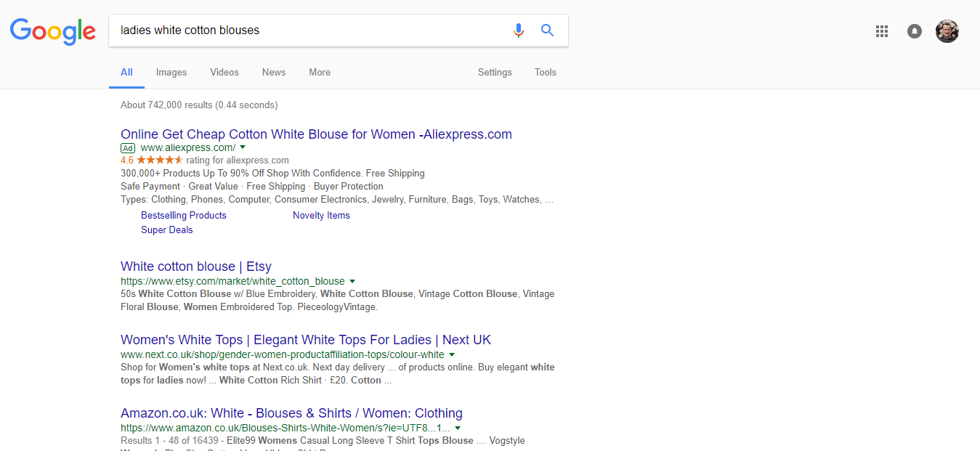Image resolution: width=980 pixels, height=451 pixels.
Task: Expand arrow beside the Amazon.co.uk URL
Action: click(458, 428)
